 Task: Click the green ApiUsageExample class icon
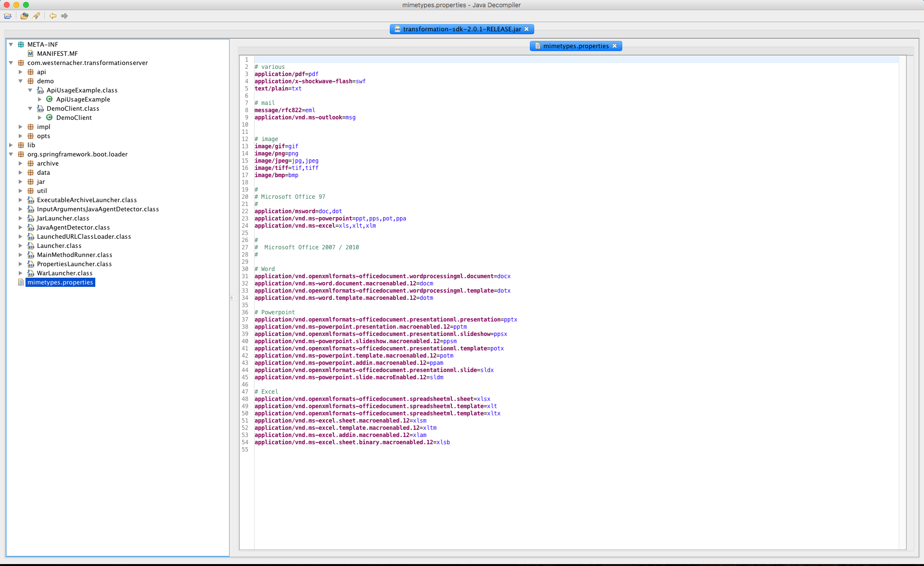[49, 99]
